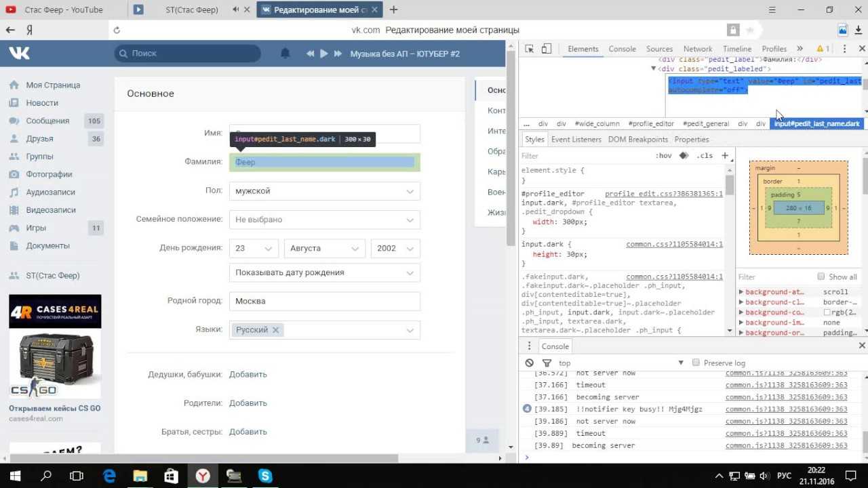
Task: Open Task View on taskbar
Action: click(77, 476)
